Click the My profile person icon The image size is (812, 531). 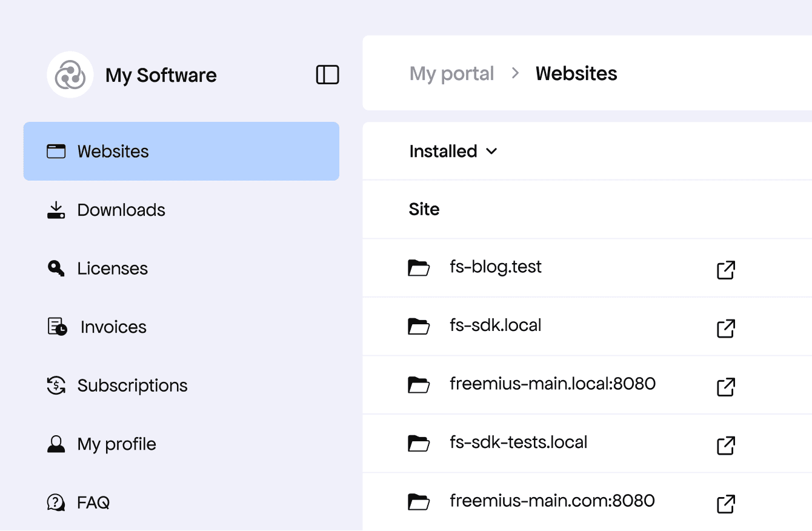tap(56, 444)
